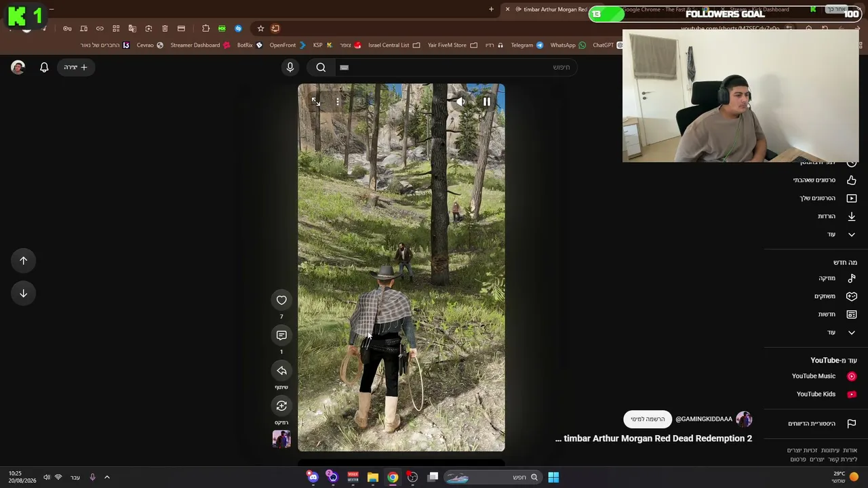The width and height of the screenshot is (868, 488).
Task: Open the 29°C weather widget
Action: pos(845,477)
